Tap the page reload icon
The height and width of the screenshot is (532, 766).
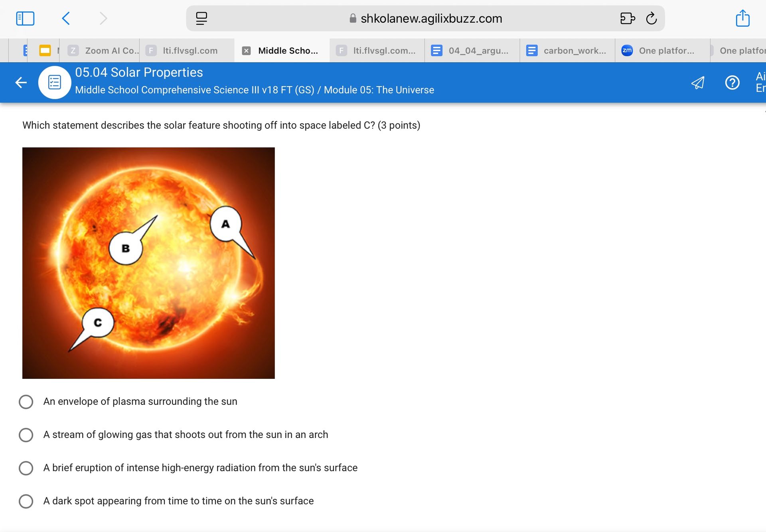(x=651, y=18)
